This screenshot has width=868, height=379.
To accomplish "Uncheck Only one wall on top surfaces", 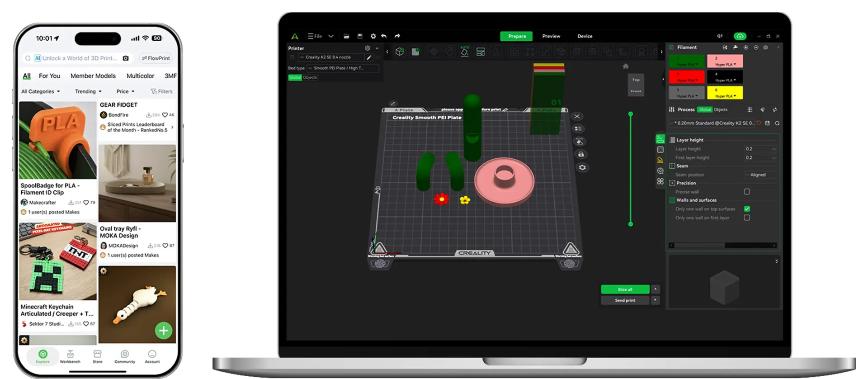I will pos(747,209).
